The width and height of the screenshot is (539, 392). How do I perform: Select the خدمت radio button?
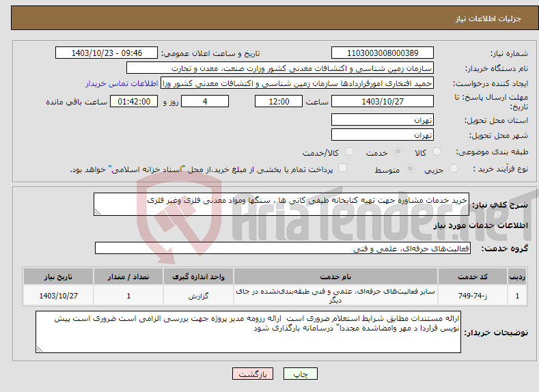click(398, 152)
